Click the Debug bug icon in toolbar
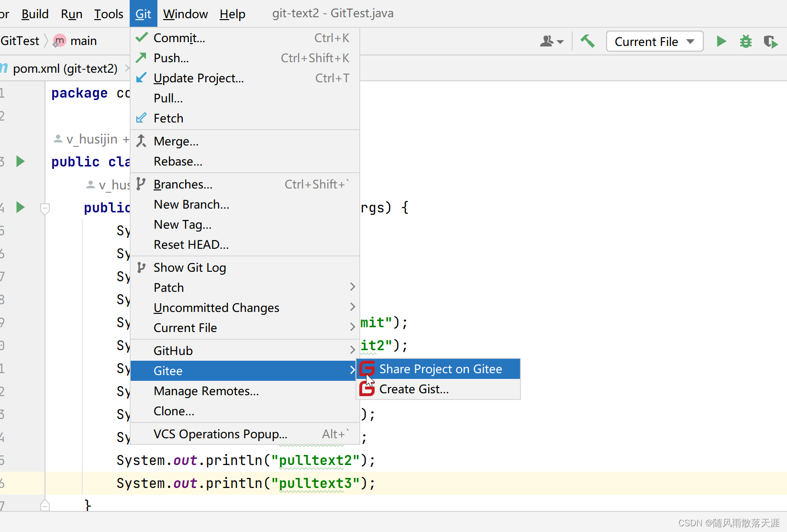The width and height of the screenshot is (787, 532). pyautogui.click(x=746, y=41)
